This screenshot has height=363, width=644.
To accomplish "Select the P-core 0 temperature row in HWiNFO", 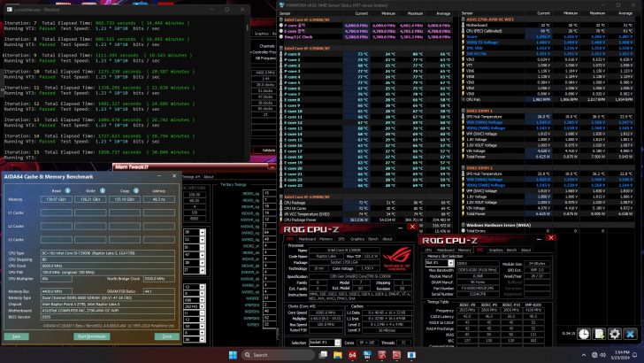I will tap(365, 54).
